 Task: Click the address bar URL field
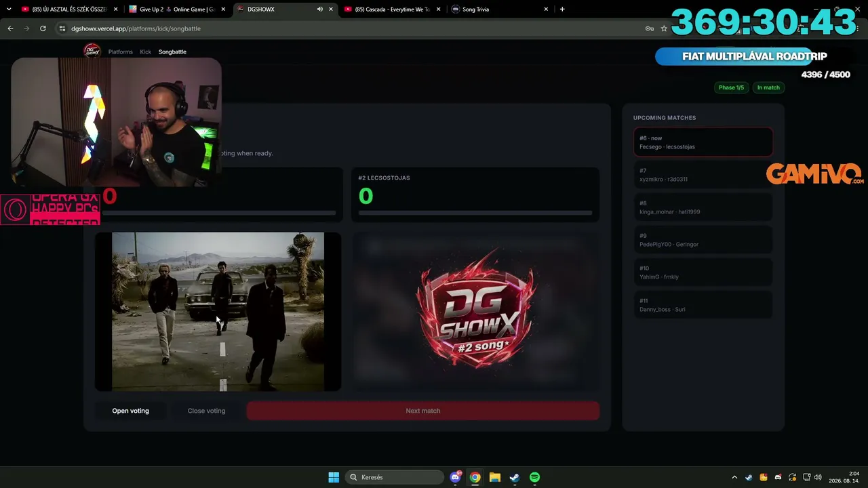pyautogui.click(x=353, y=28)
